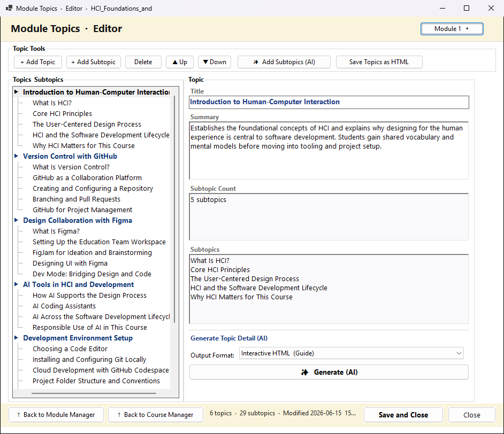
Task: Click Save and Close
Action: tap(403, 415)
